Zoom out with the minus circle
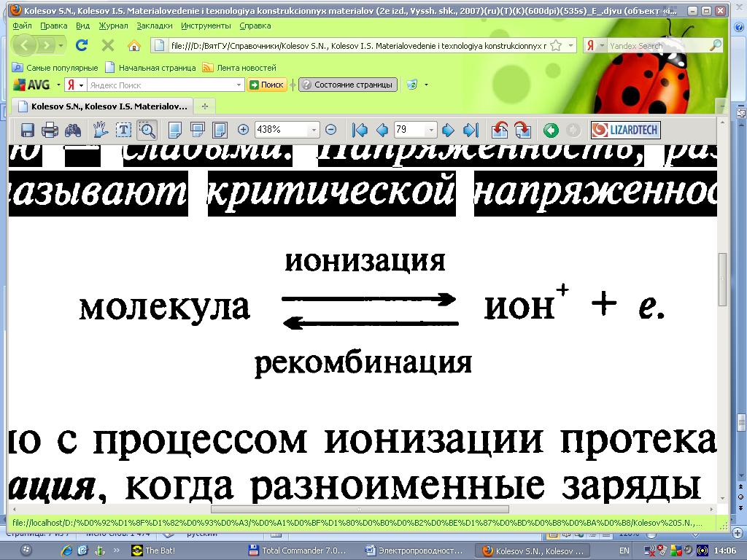This screenshot has width=747, height=560. pos(330,130)
